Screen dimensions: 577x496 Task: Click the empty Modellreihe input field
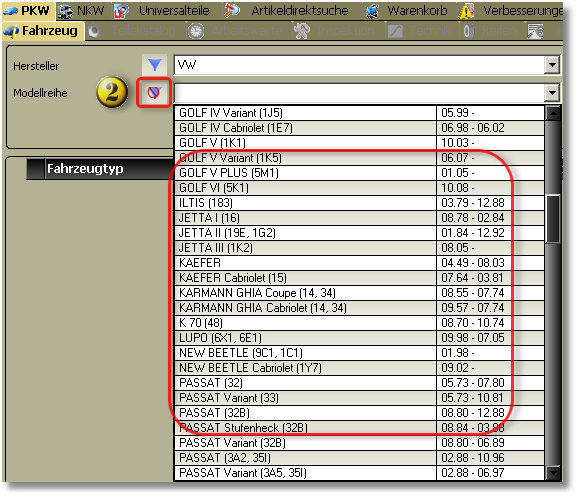pos(360,93)
